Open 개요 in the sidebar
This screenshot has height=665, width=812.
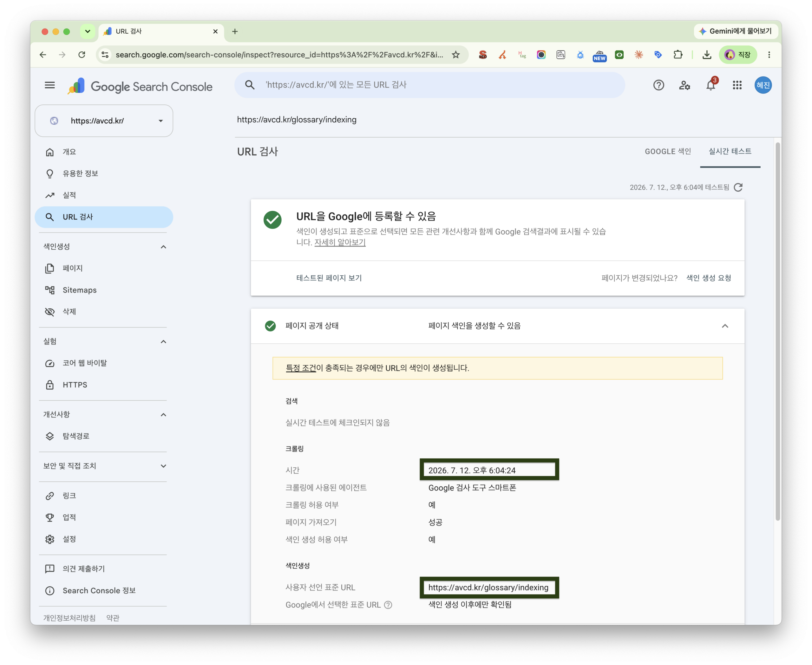click(104, 152)
